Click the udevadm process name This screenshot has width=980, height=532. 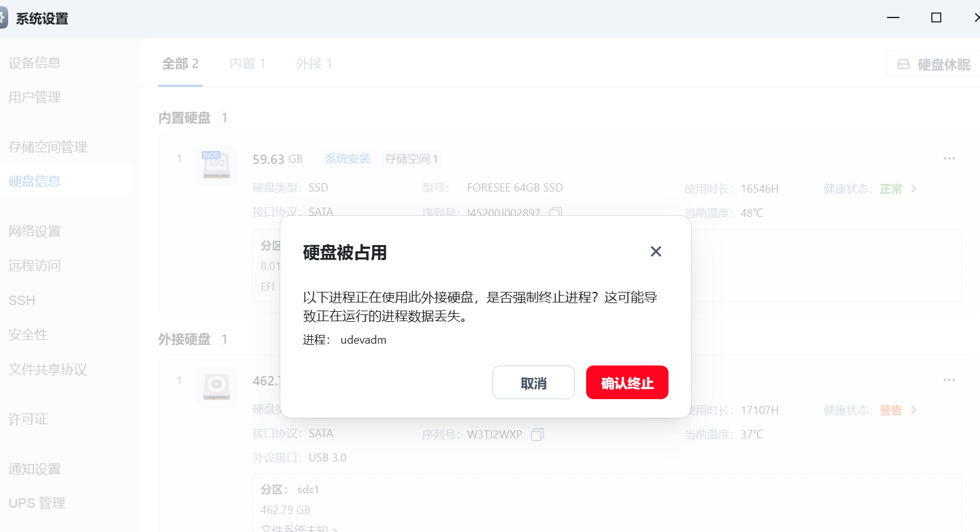click(363, 340)
